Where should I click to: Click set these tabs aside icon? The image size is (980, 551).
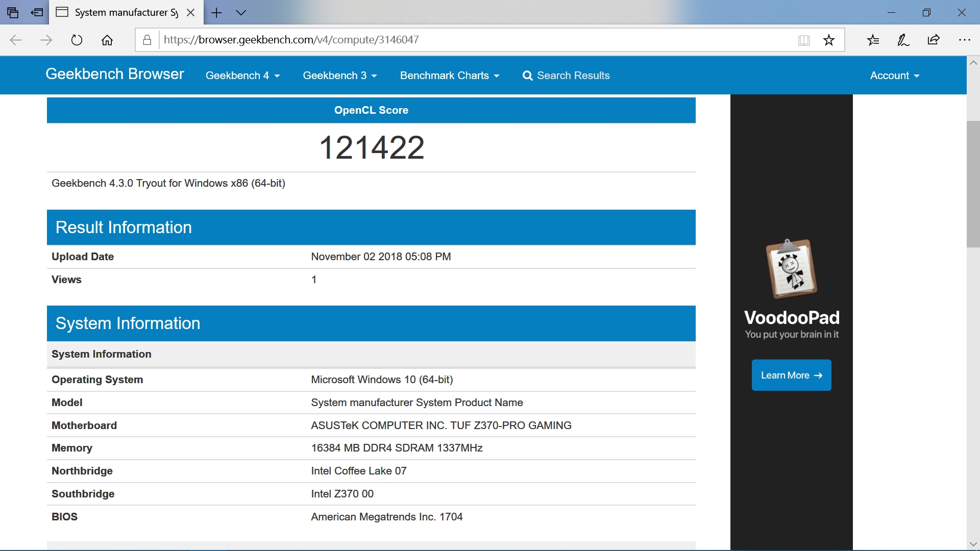37,13
